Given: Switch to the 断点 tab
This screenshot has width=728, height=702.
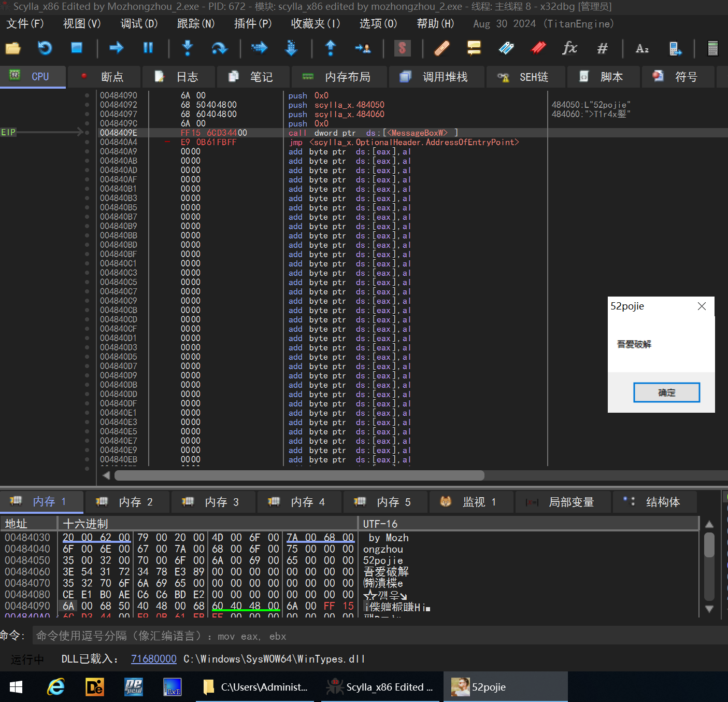Looking at the screenshot, I should (104, 77).
